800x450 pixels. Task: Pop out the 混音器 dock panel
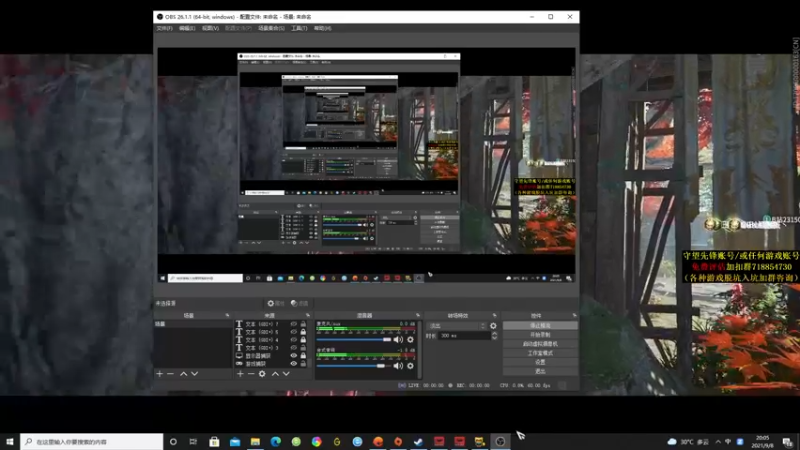point(418,315)
